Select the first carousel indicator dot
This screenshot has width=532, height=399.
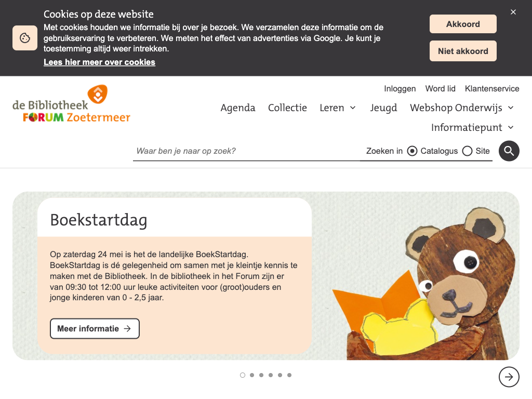(x=242, y=375)
